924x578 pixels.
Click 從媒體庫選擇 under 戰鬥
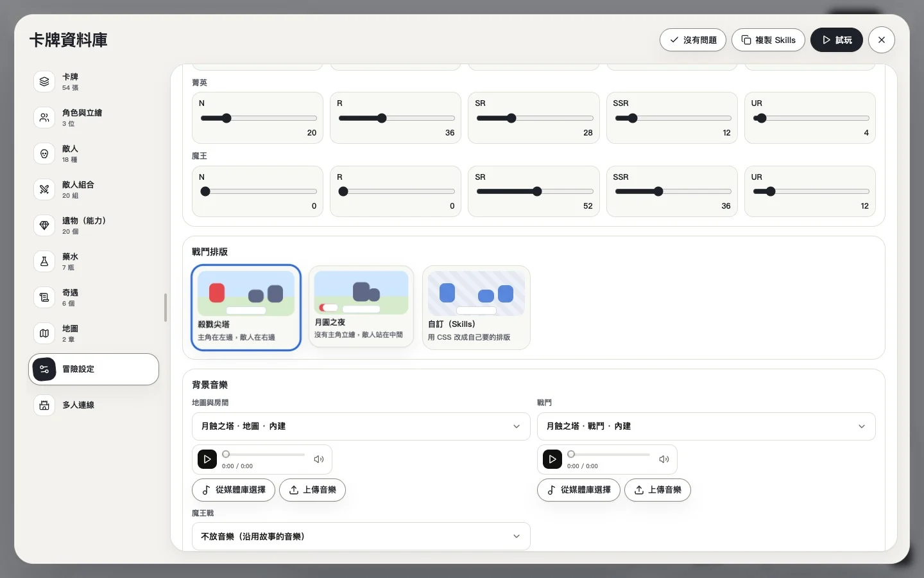tap(579, 490)
